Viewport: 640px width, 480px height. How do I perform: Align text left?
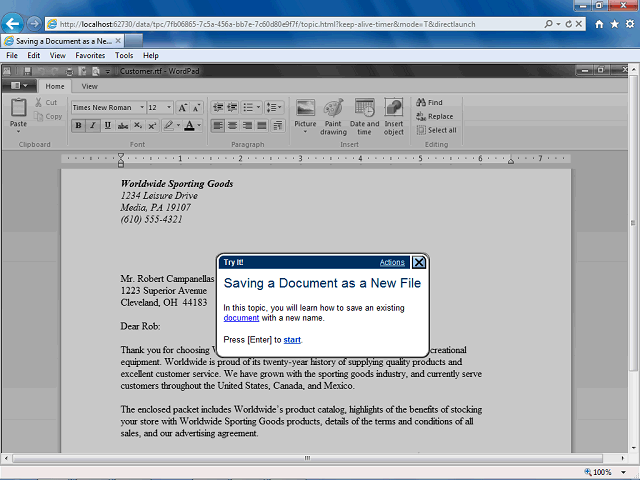[x=218, y=126]
